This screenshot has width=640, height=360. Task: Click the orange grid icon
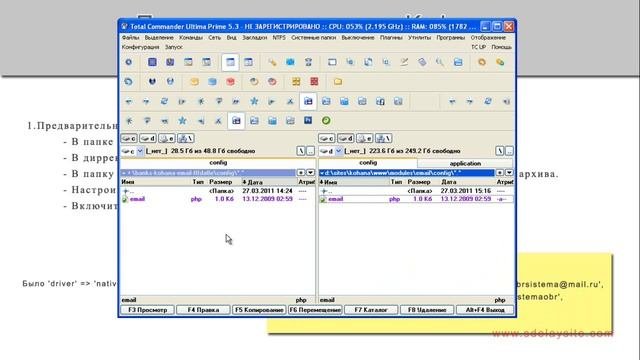pyautogui.click(x=296, y=82)
